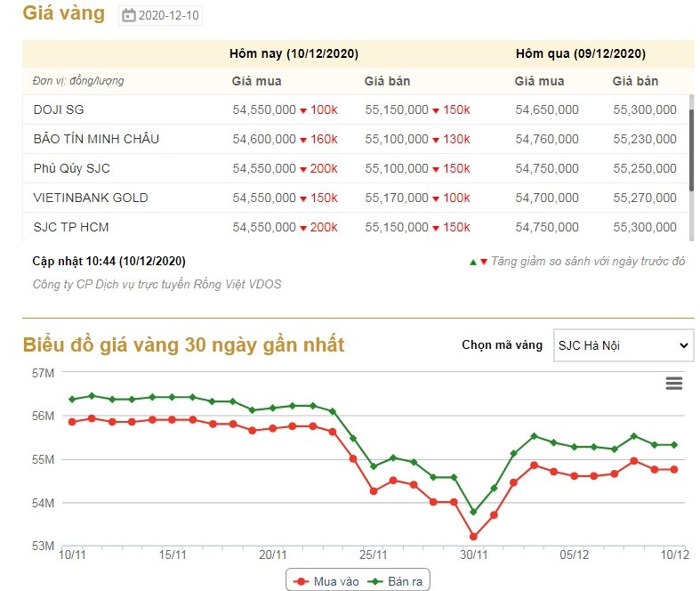Screen dimensions: 700x591
Task: Expand the SJC Hà Nội gold code dropdown
Action: pyautogui.click(x=624, y=345)
